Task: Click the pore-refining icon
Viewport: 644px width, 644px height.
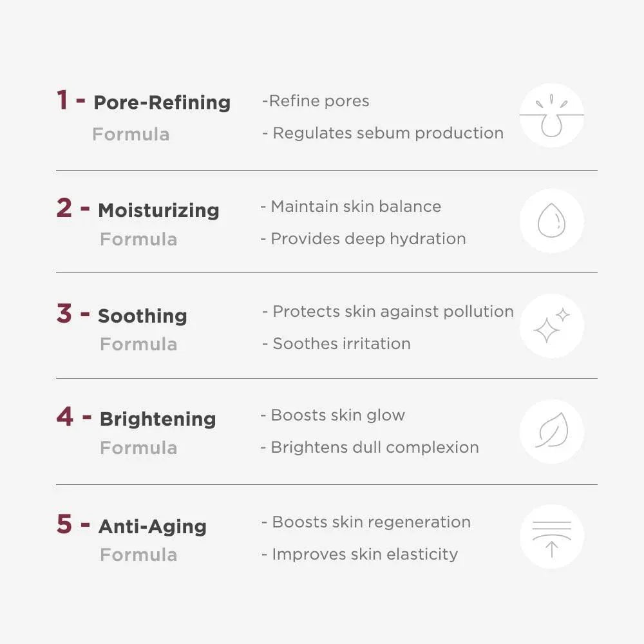Action: (x=552, y=115)
